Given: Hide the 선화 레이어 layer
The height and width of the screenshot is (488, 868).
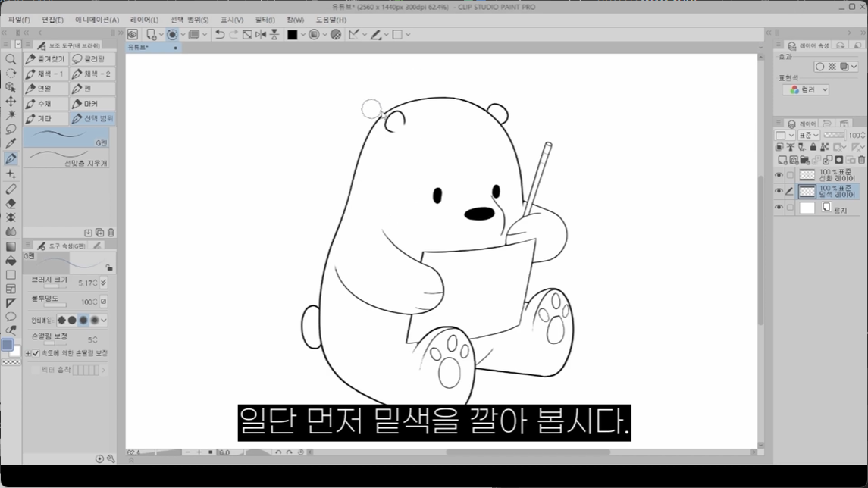Looking at the screenshot, I should click(x=779, y=175).
